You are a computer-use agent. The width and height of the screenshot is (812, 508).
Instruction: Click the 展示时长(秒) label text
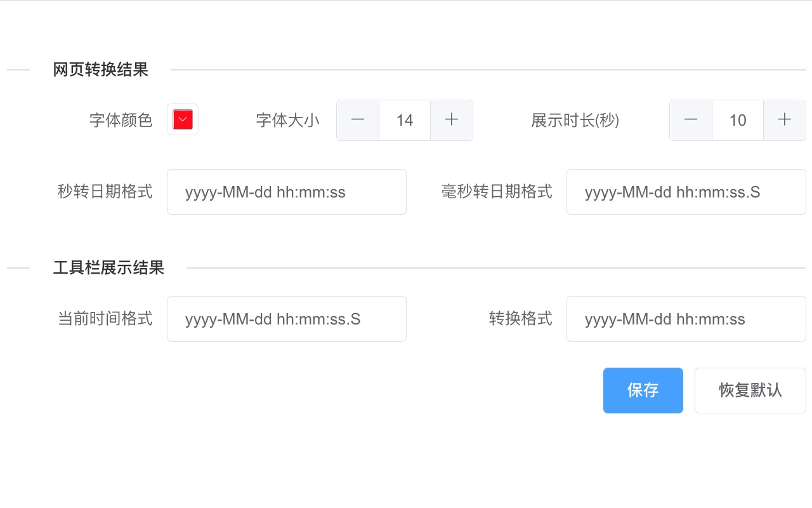point(574,120)
